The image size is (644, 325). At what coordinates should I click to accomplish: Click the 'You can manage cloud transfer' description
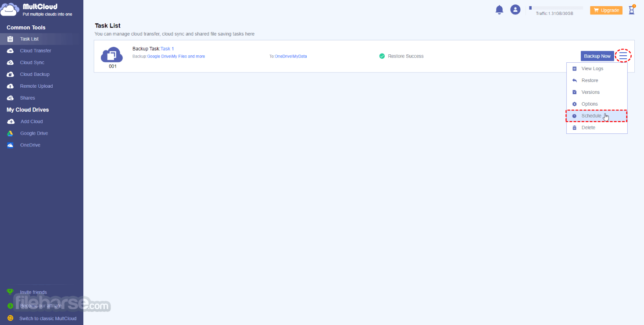(175, 34)
